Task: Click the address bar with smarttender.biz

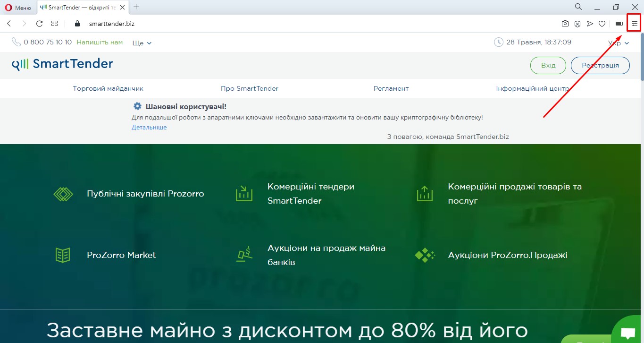Action: (x=283, y=24)
